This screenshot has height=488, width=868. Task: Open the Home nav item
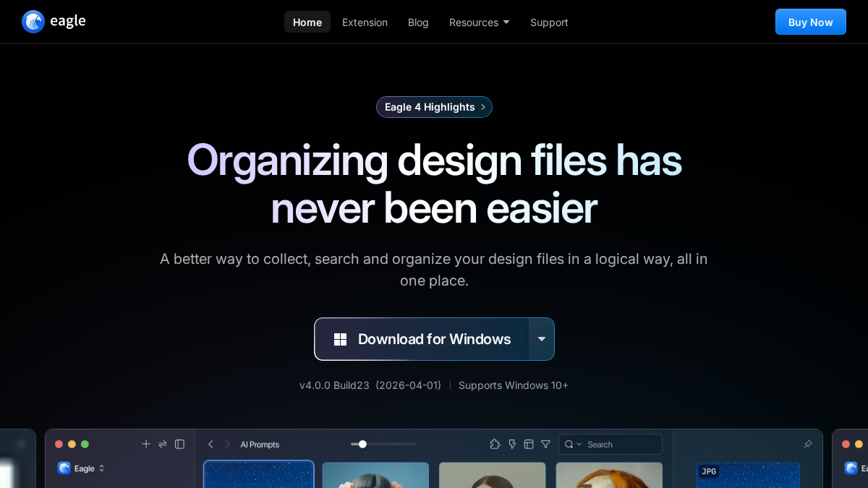[307, 22]
